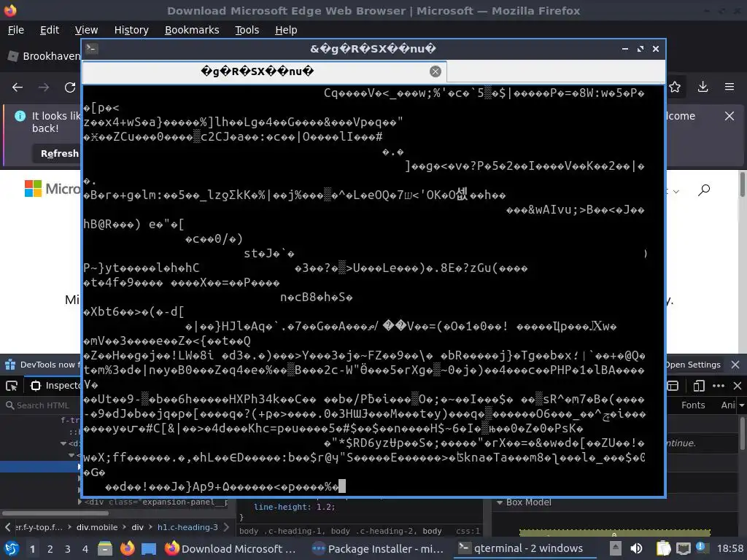The image size is (747, 560).
Task: Expand the div expansion-panel node
Action: [x=80, y=502]
